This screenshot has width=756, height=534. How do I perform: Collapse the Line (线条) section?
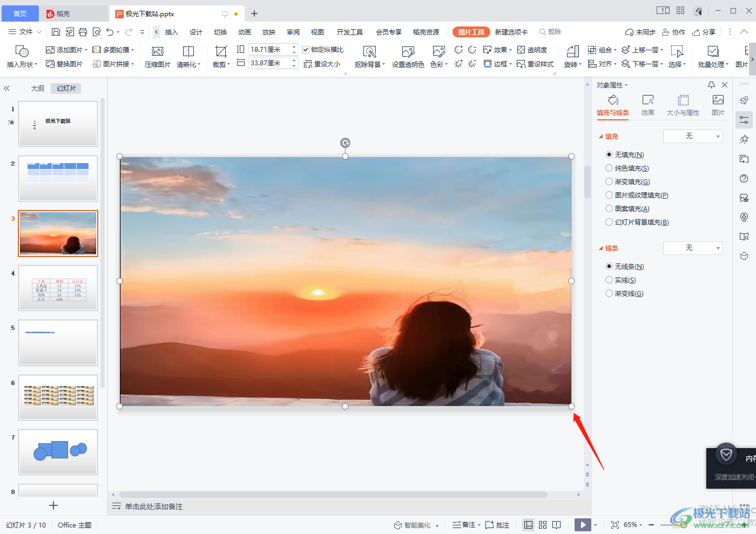tap(601, 248)
